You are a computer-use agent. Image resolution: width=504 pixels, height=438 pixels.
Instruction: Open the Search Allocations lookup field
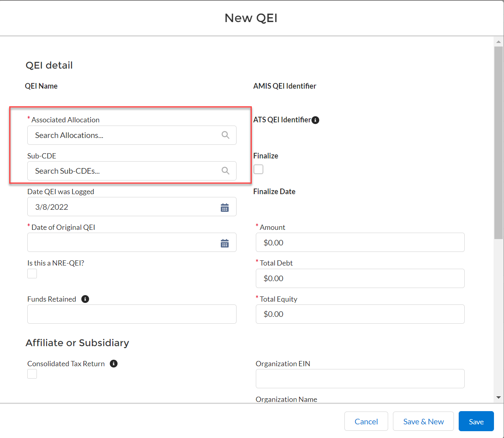[x=124, y=135]
